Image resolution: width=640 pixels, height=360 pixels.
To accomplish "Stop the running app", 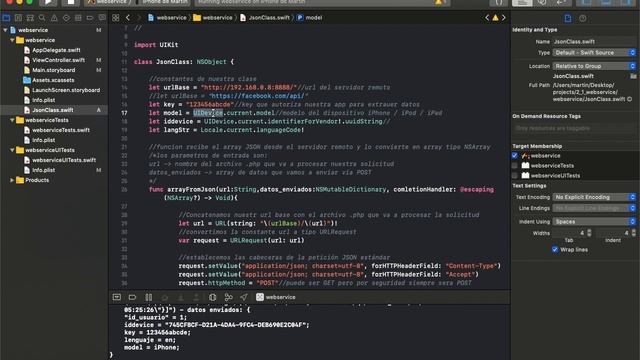I will (x=71, y=2).
